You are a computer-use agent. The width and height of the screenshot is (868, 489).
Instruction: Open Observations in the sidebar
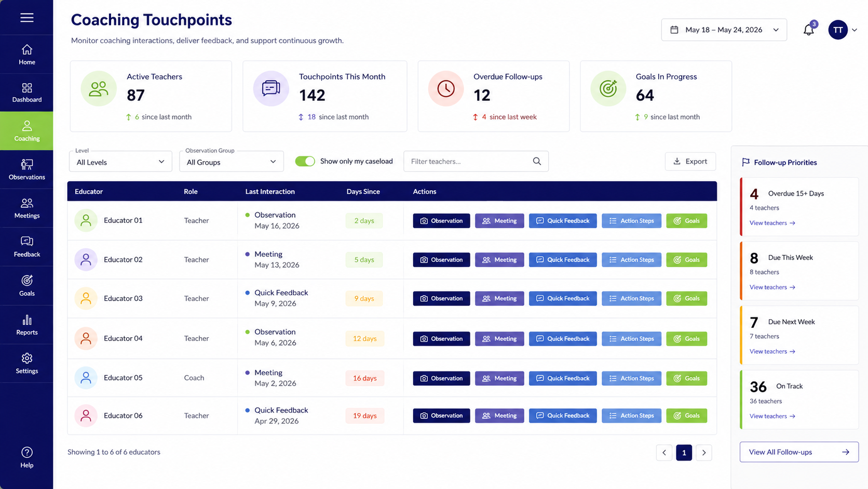point(26,169)
